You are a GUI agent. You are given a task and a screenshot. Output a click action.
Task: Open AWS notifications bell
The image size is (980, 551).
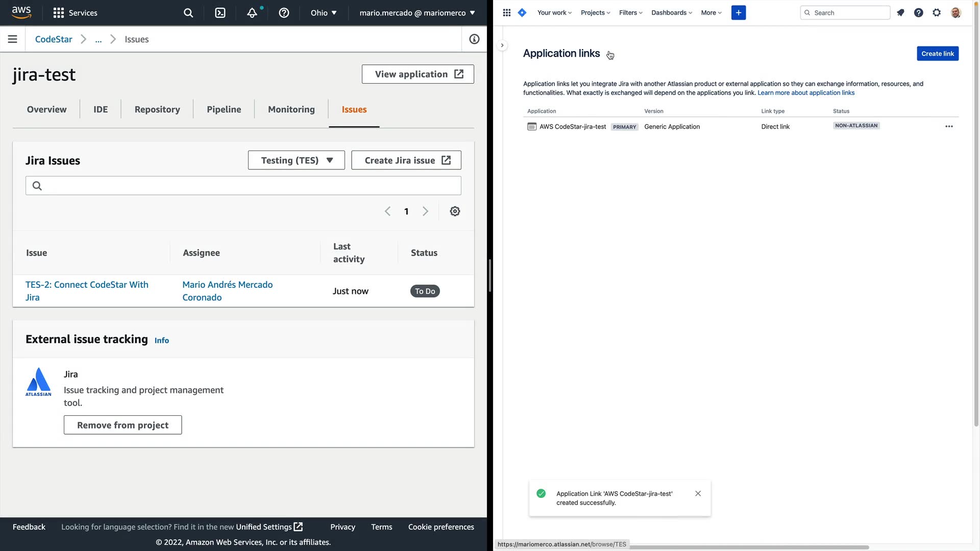pos(252,13)
